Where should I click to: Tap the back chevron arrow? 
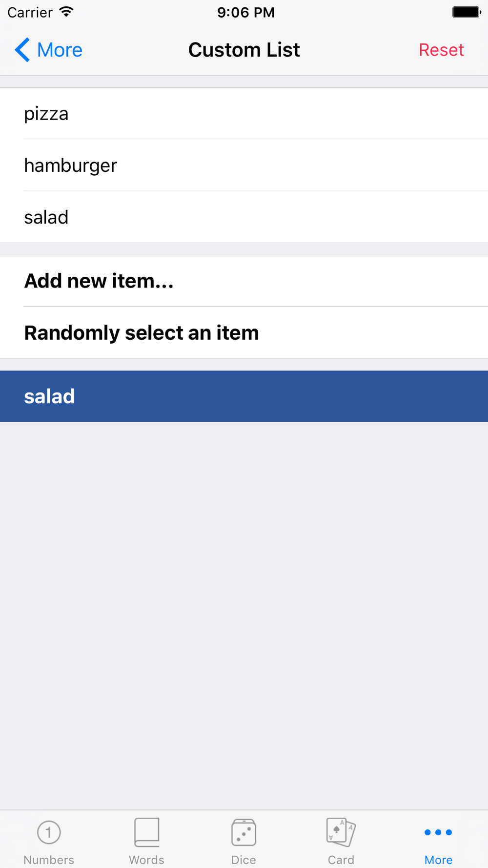tap(22, 50)
